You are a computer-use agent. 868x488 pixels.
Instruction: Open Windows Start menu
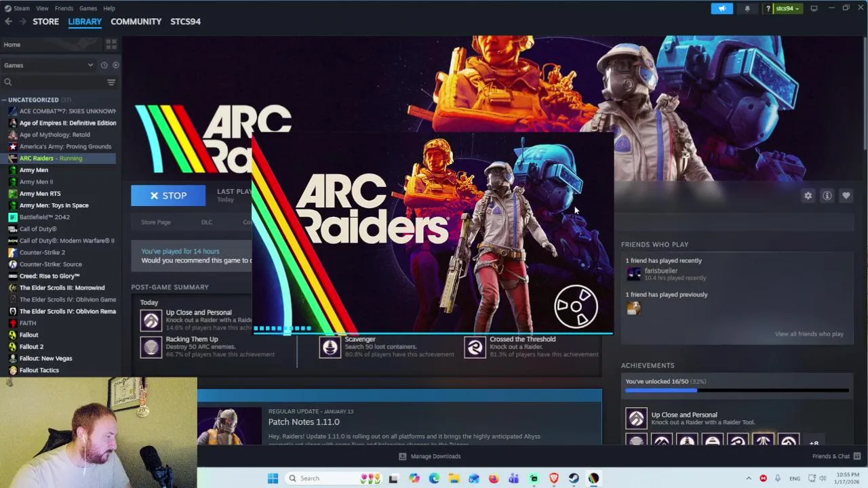pos(273,479)
